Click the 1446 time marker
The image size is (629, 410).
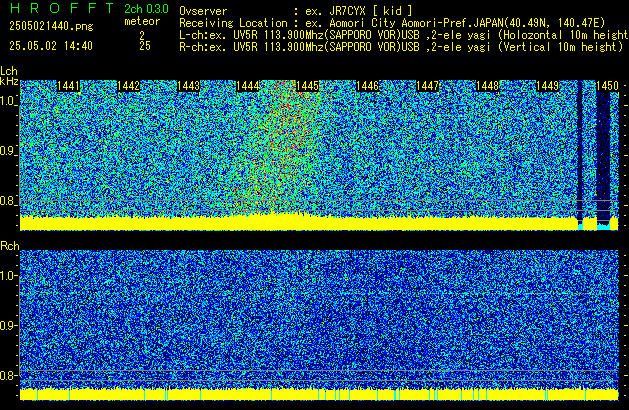[x=367, y=86]
